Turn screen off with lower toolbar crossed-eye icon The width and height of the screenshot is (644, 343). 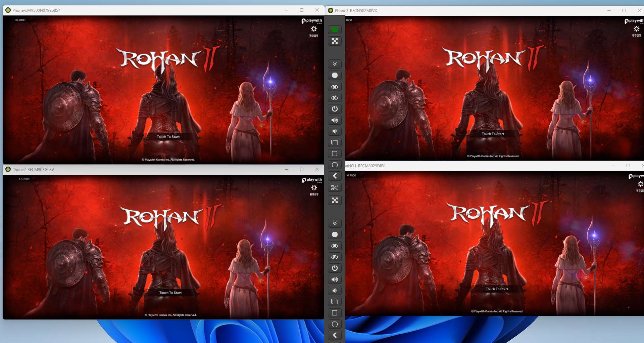[335, 257]
